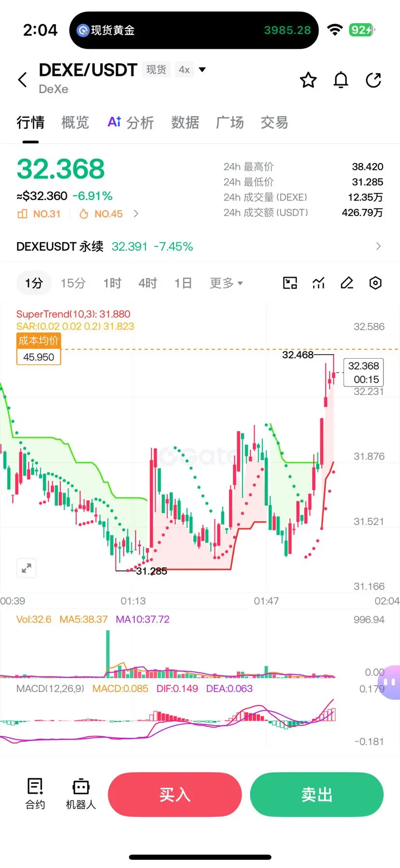Tap the picture-in-picture chart icon
Screen dimensions: 400x868
pyautogui.click(x=290, y=283)
